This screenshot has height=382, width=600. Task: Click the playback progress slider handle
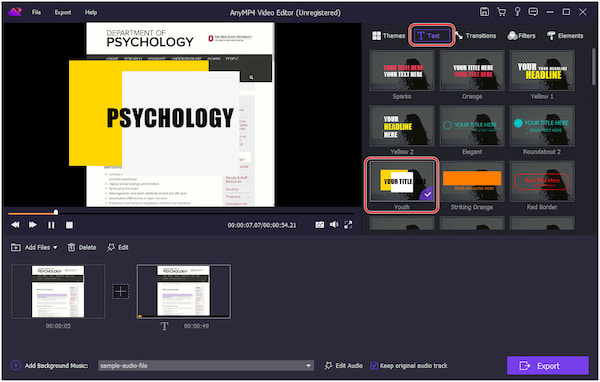tap(56, 212)
